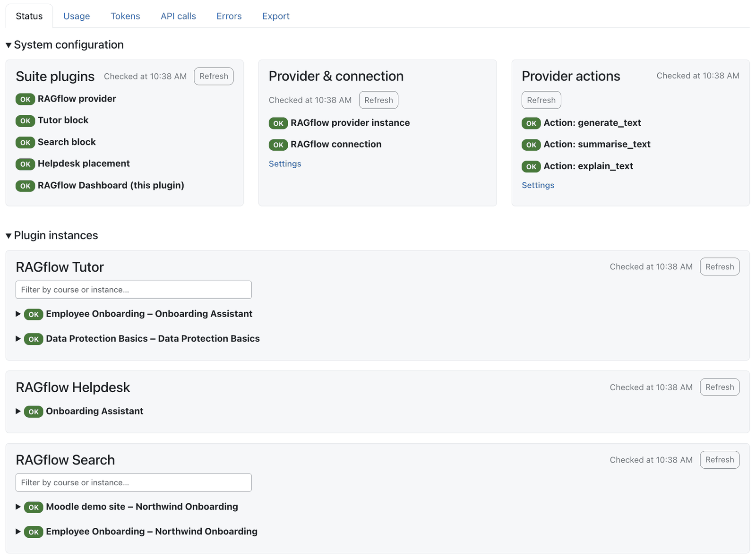This screenshot has height=559, width=756.
Task: Refresh the RAGflow Search panel
Action: pyautogui.click(x=720, y=460)
